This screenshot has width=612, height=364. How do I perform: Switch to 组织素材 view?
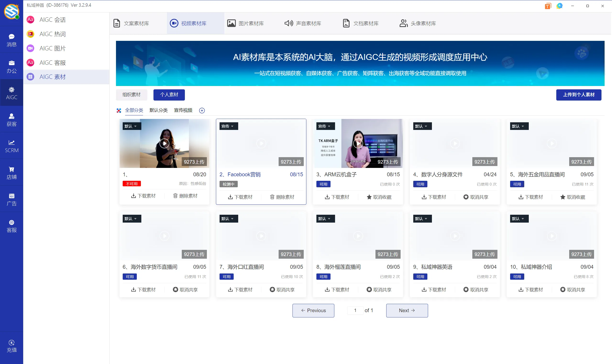click(x=132, y=95)
